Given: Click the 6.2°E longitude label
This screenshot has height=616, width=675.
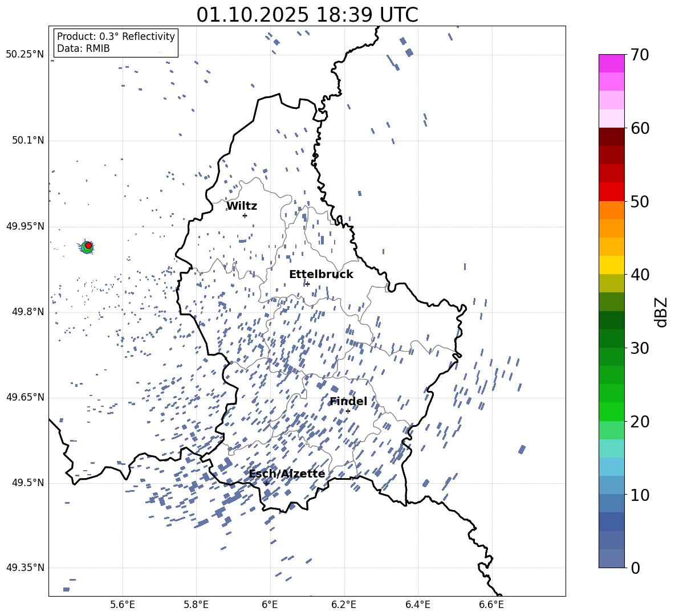Looking at the screenshot, I should [344, 605].
